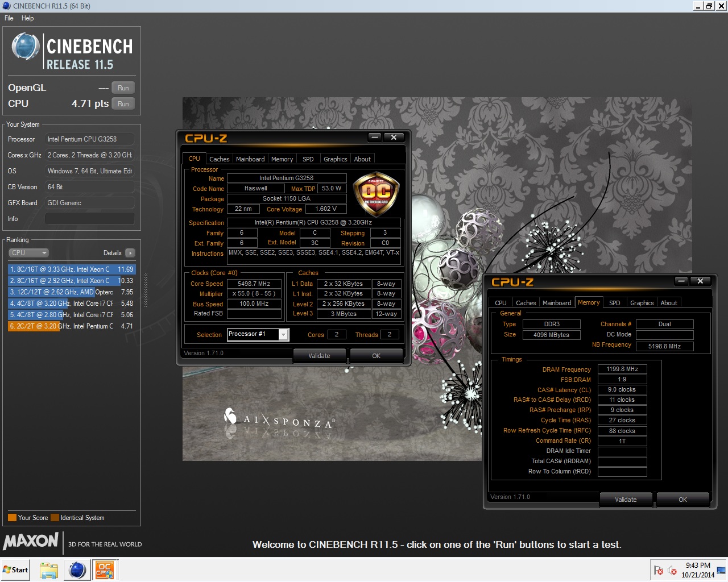
Task: Switch to About tab in left CPU-Z window
Action: (362, 159)
